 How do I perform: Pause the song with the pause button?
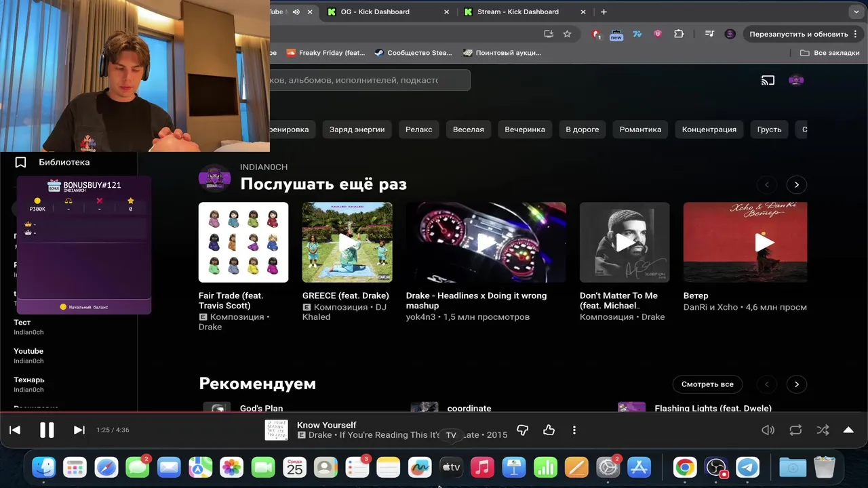[x=47, y=430]
